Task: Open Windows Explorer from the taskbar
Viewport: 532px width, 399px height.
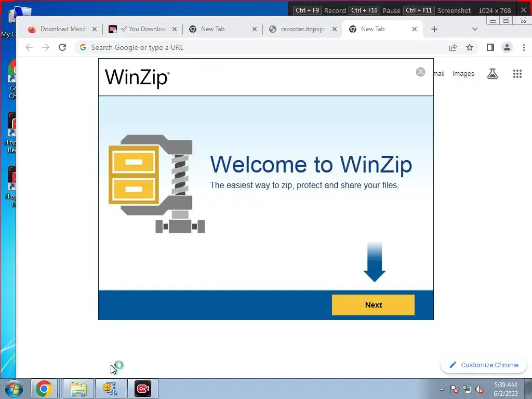Action: pyautogui.click(x=78, y=389)
